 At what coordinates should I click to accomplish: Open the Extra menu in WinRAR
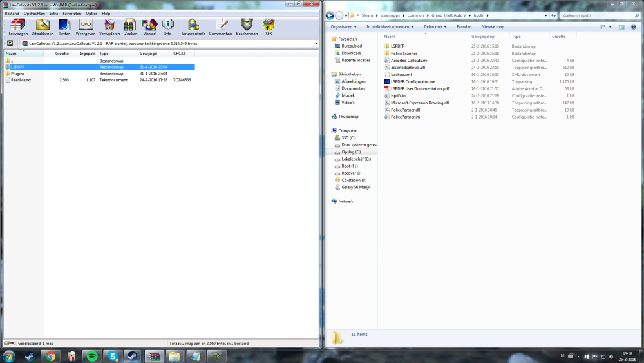click(54, 13)
